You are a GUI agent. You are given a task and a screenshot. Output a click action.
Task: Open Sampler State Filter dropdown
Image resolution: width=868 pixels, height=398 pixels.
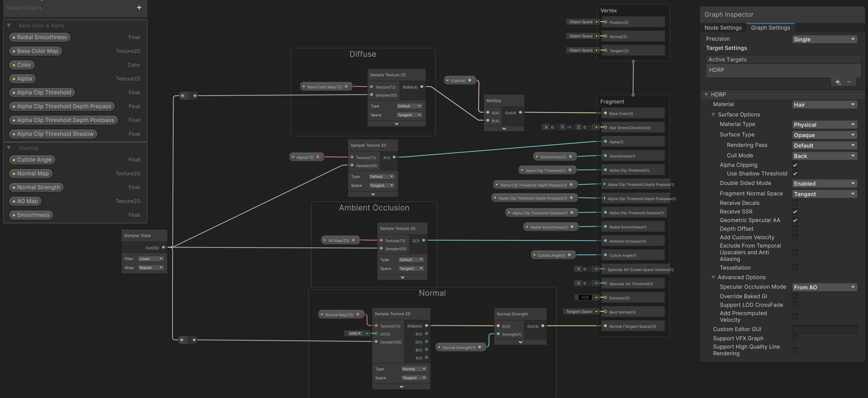pyautogui.click(x=151, y=259)
